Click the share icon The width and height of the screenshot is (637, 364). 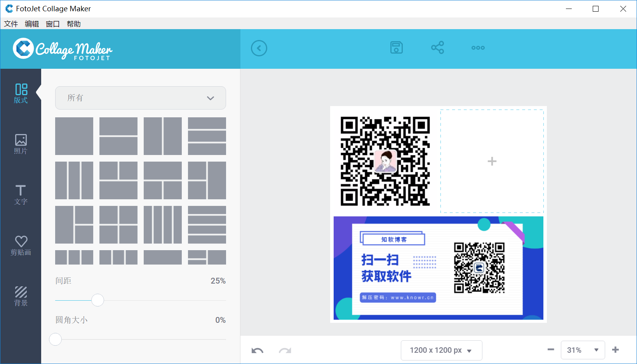tap(437, 48)
